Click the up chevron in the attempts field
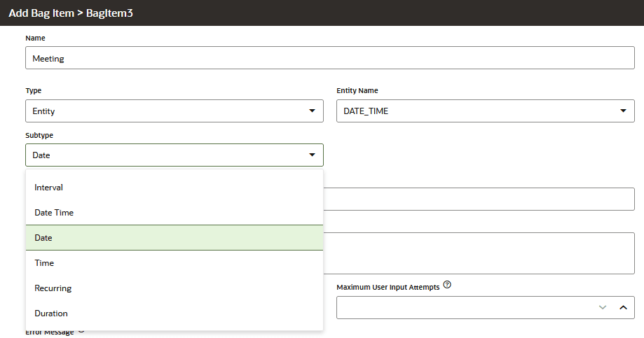The width and height of the screenshot is (644, 338). point(622,307)
